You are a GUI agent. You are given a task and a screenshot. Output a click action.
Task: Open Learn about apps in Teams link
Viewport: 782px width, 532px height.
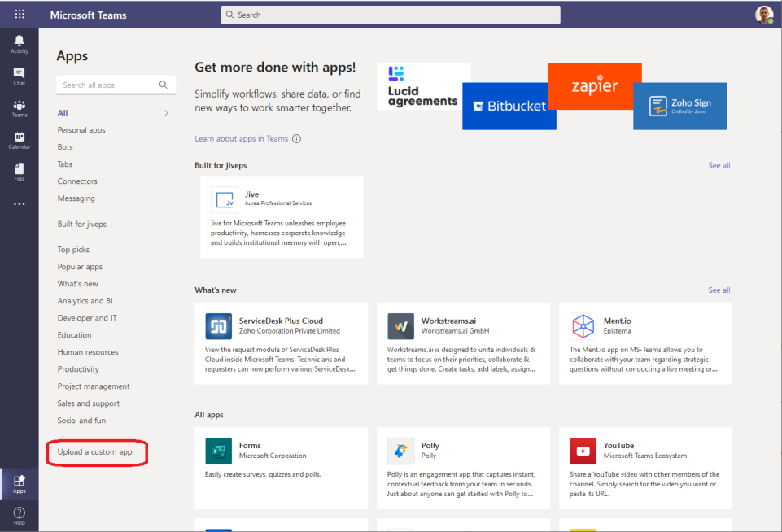pyautogui.click(x=242, y=138)
